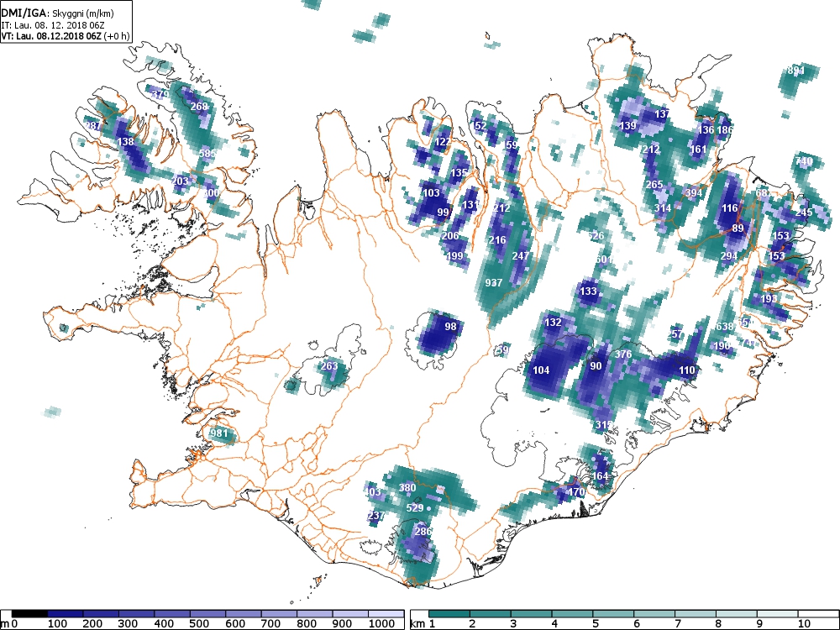Click the title text 'DMI/IGA: Skyggni (m/km)'
840x630 pixels.
(x=57, y=13)
